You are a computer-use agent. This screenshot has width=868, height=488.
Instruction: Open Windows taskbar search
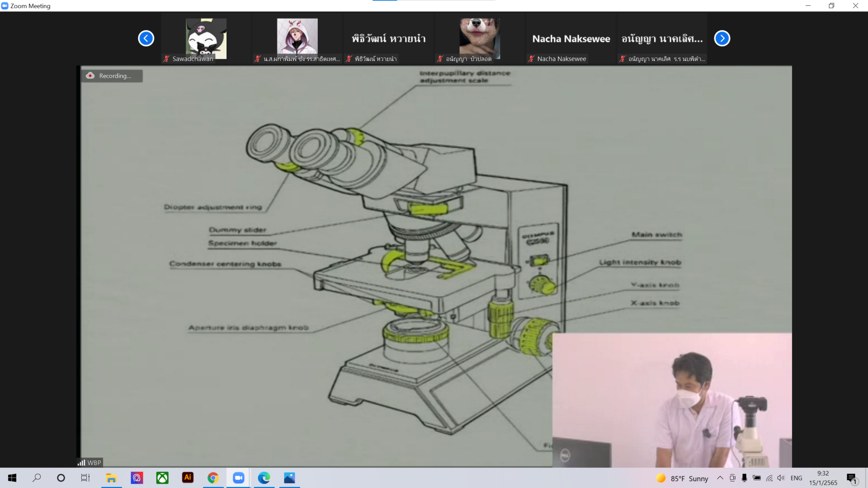(37, 478)
